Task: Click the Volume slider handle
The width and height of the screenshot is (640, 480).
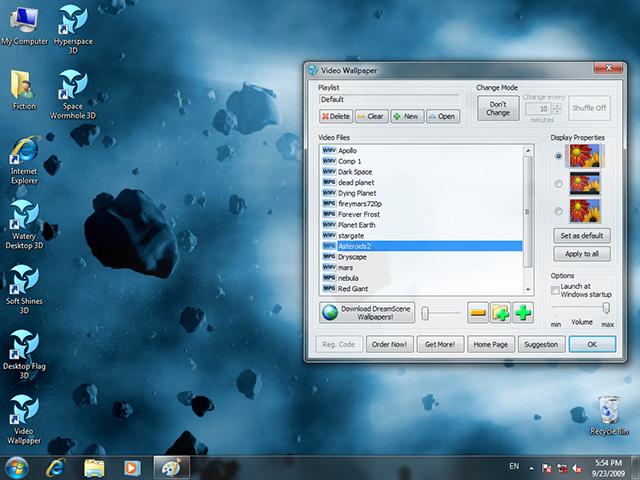Action: tap(606, 308)
